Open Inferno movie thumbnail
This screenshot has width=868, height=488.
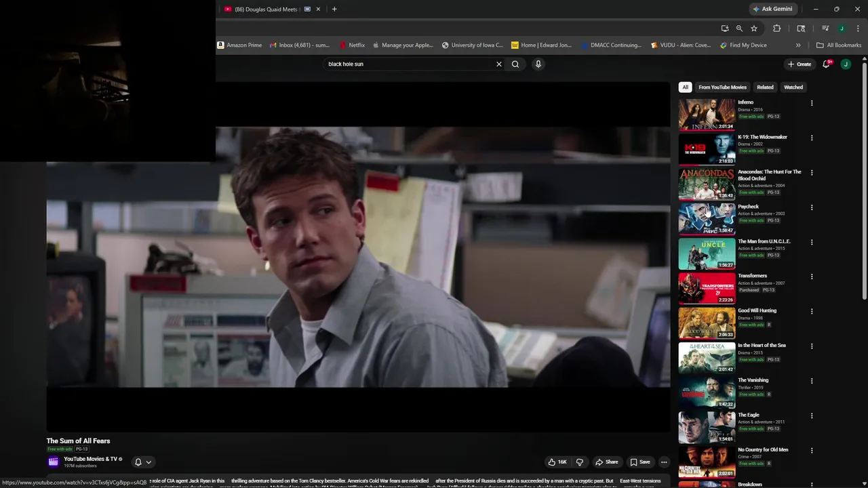click(x=707, y=115)
